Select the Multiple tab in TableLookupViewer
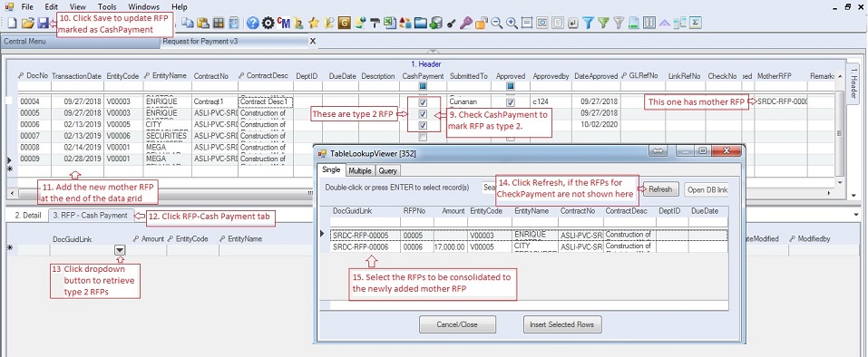This screenshot has height=357, width=868. point(360,170)
